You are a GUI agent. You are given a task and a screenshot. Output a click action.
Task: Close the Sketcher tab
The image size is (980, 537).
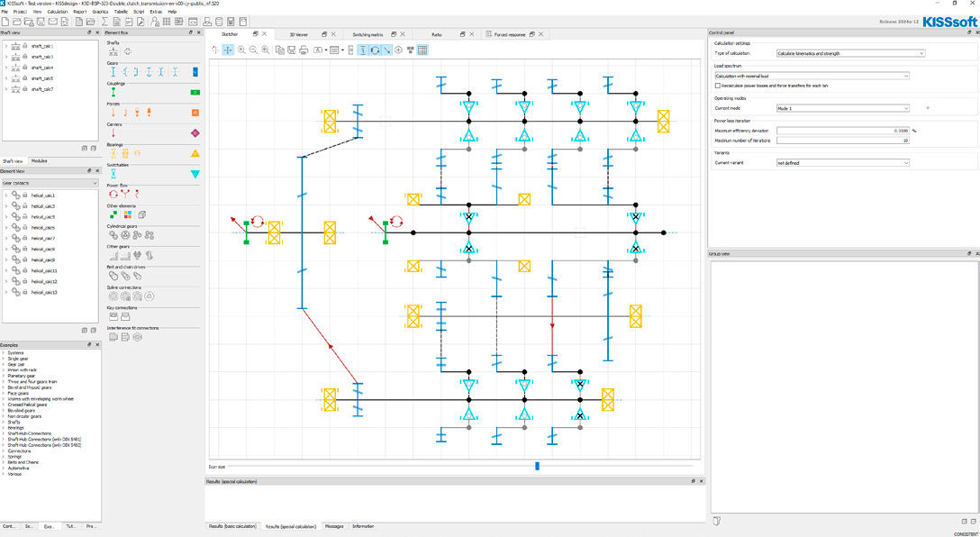tap(265, 34)
